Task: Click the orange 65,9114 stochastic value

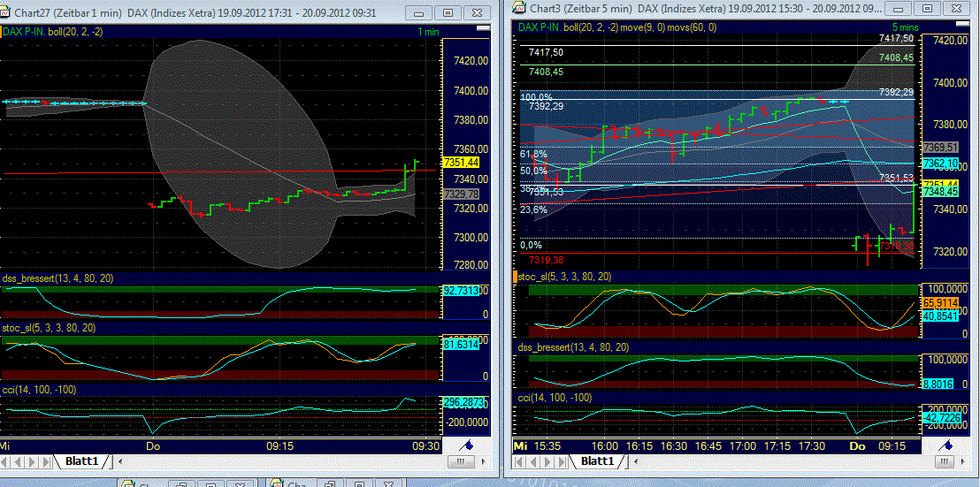Action: [940, 303]
